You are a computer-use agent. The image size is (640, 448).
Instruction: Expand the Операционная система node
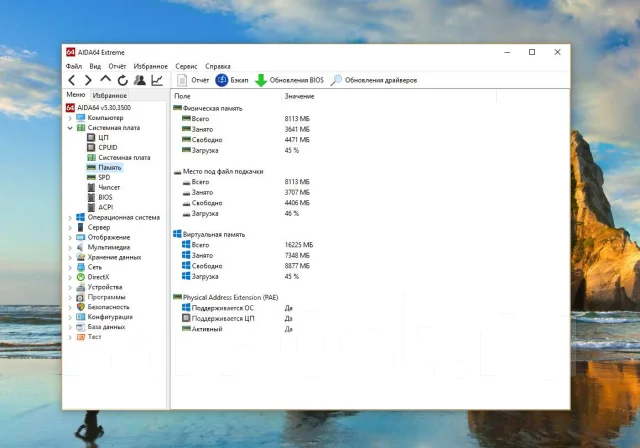[x=70, y=218]
